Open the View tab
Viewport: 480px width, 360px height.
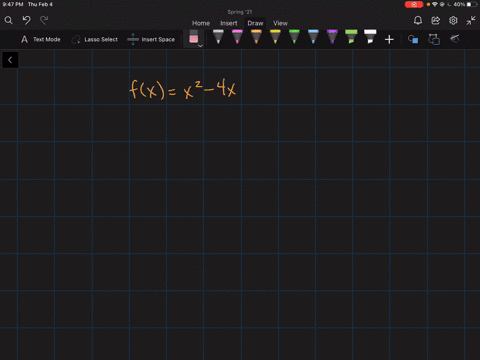pyautogui.click(x=280, y=23)
